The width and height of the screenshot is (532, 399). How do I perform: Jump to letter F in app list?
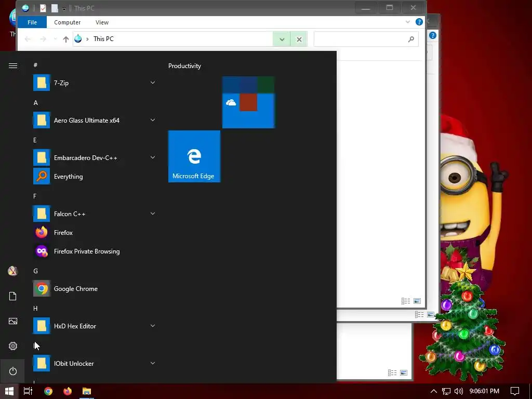click(x=35, y=196)
